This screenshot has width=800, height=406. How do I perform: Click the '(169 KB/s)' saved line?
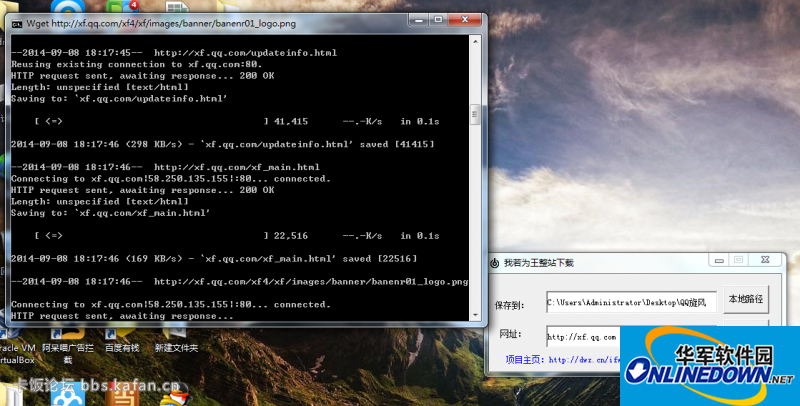coord(214,259)
